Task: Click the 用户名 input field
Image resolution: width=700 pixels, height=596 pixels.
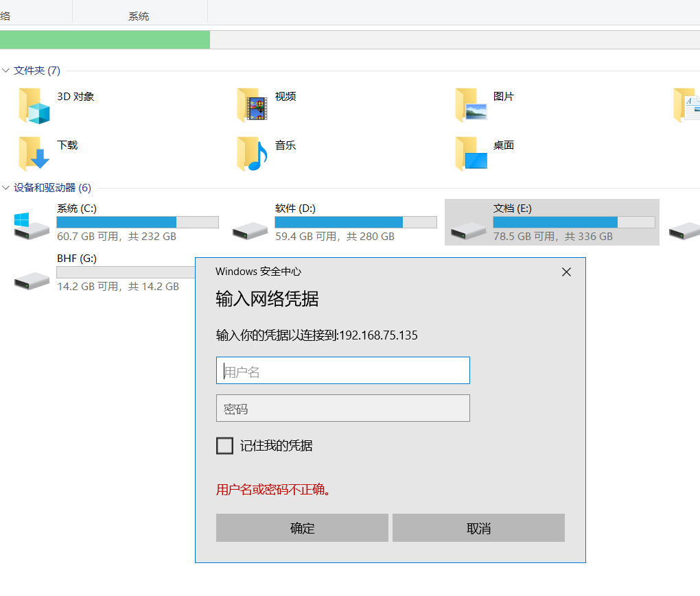Action: pyautogui.click(x=342, y=371)
